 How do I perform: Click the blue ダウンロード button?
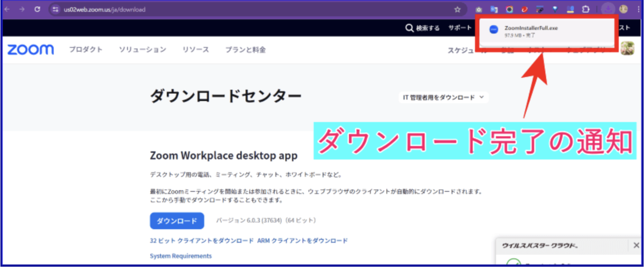click(177, 221)
